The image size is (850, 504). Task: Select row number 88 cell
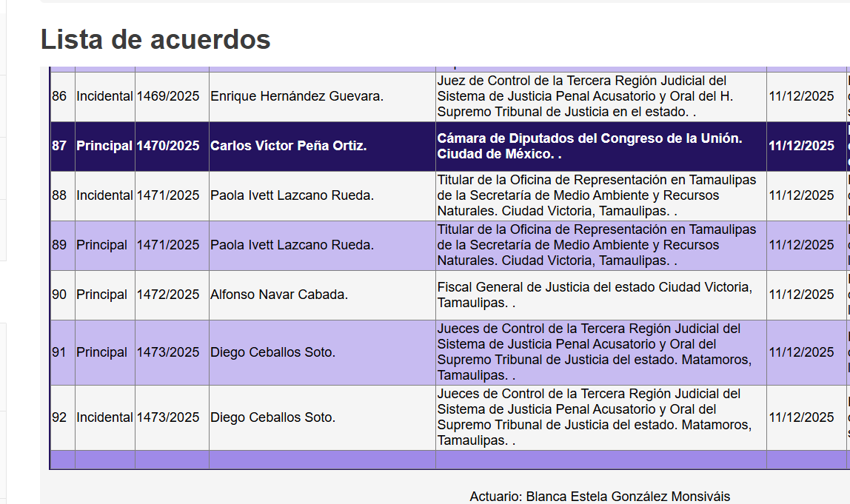(59, 195)
